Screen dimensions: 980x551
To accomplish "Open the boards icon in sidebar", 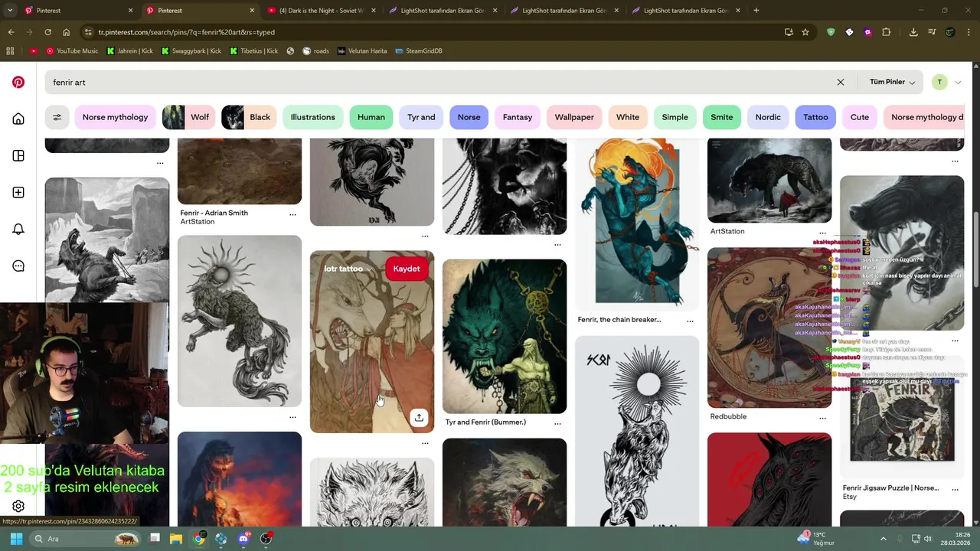I will click(x=18, y=155).
